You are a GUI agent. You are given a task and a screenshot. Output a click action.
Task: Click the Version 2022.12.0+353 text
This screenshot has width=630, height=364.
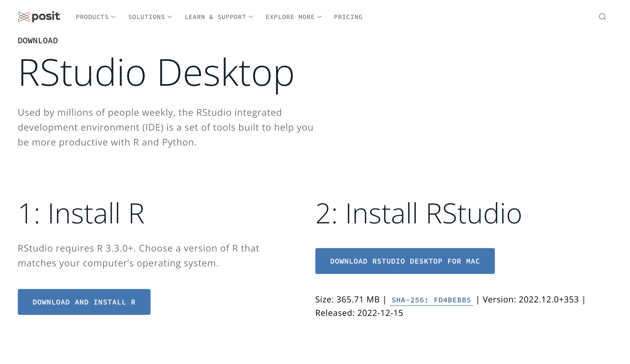pyautogui.click(x=531, y=300)
